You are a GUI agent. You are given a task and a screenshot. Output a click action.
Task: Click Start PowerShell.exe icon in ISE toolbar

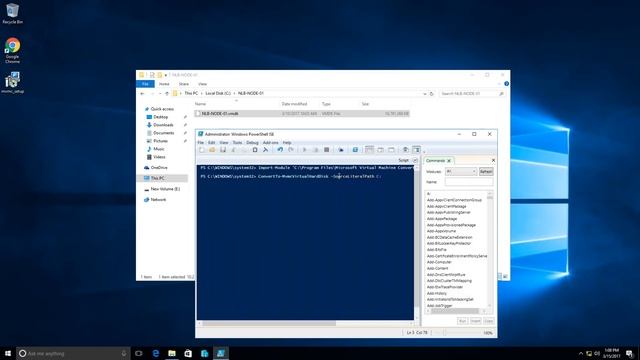coord(355,150)
